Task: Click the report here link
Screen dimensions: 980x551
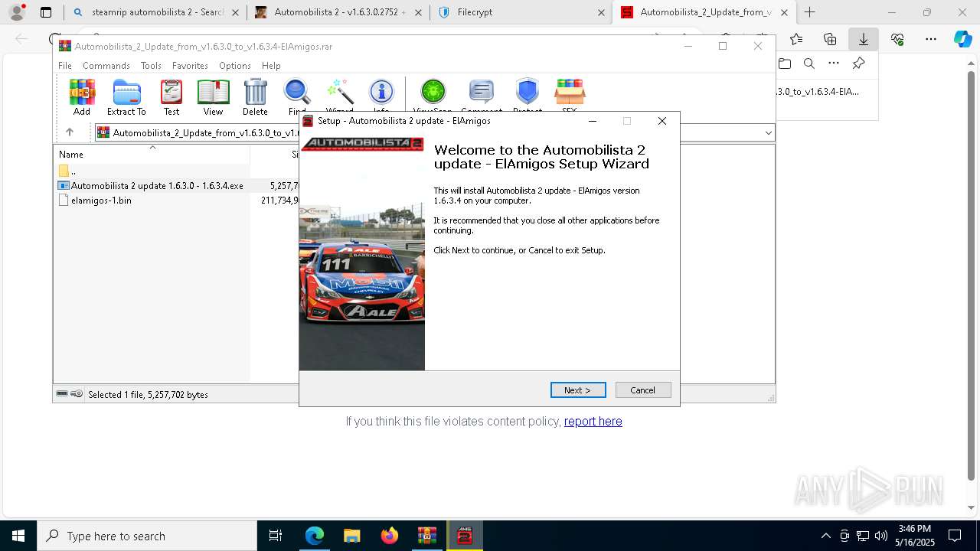Action: pos(593,422)
